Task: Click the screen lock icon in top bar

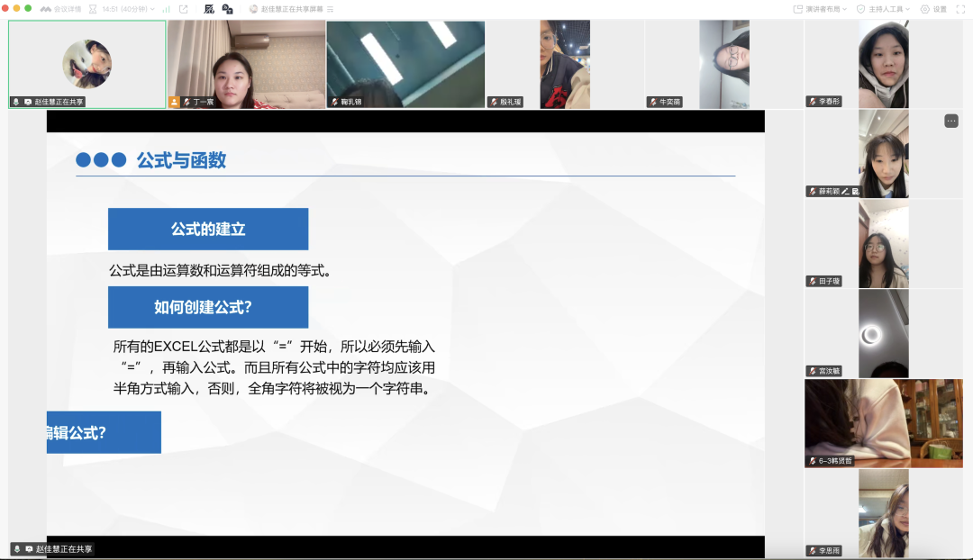Action: pyautogui.click(x=227, y=9)
